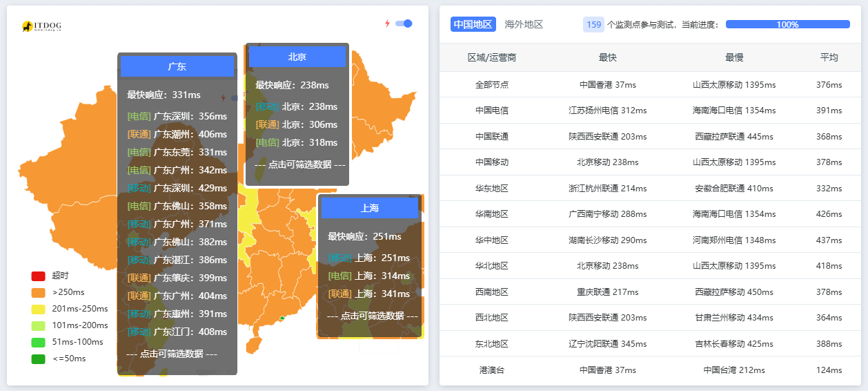Click the 广东 tooltip header

click(x=177, y=67)
